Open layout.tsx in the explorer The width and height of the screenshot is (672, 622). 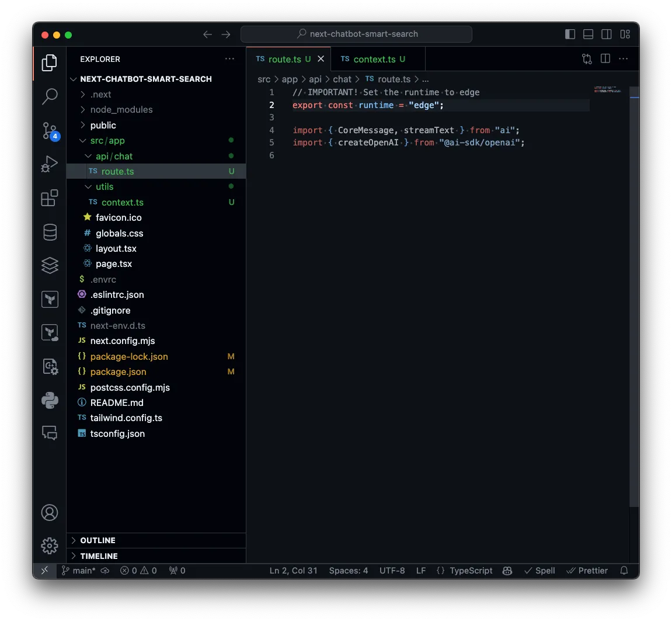[x=156, y=248]
